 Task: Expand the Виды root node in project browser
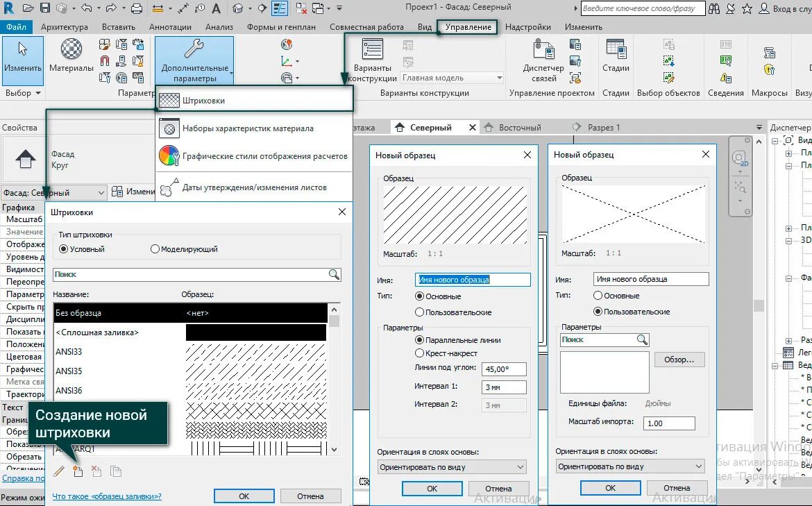point(775,140)
